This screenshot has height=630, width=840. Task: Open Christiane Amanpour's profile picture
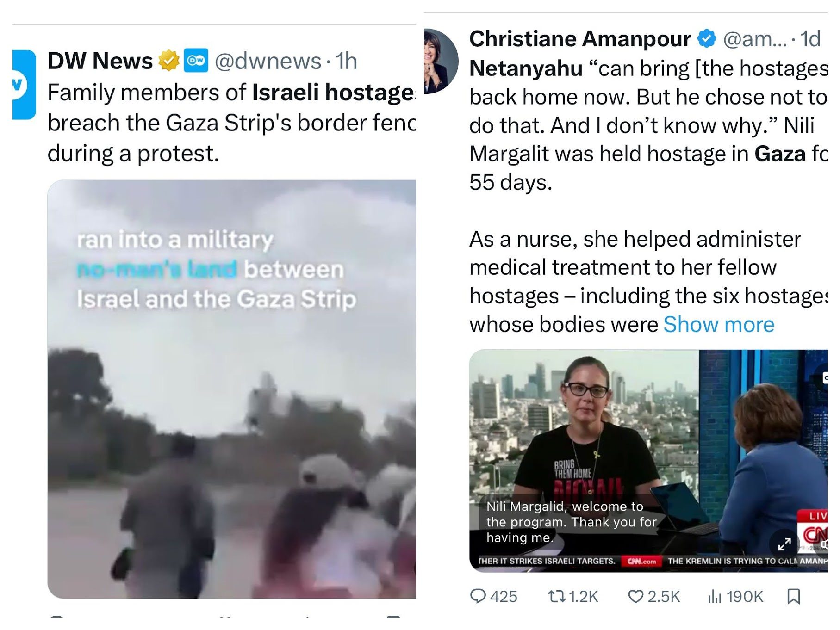pos(441,61)
